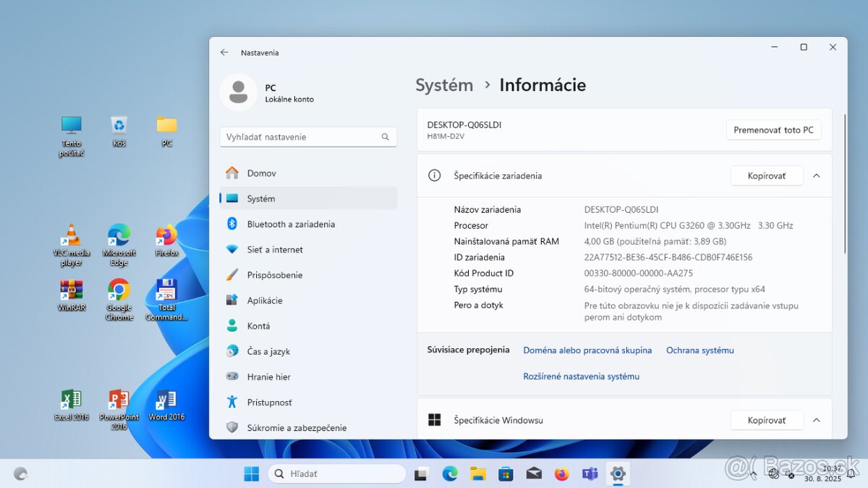
Task: Click the Windows Start button
Action: tap(251, 474)
